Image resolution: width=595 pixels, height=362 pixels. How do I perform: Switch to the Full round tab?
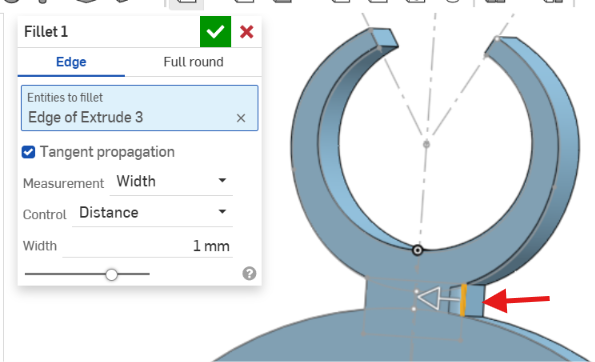click(x=193, y=62)
